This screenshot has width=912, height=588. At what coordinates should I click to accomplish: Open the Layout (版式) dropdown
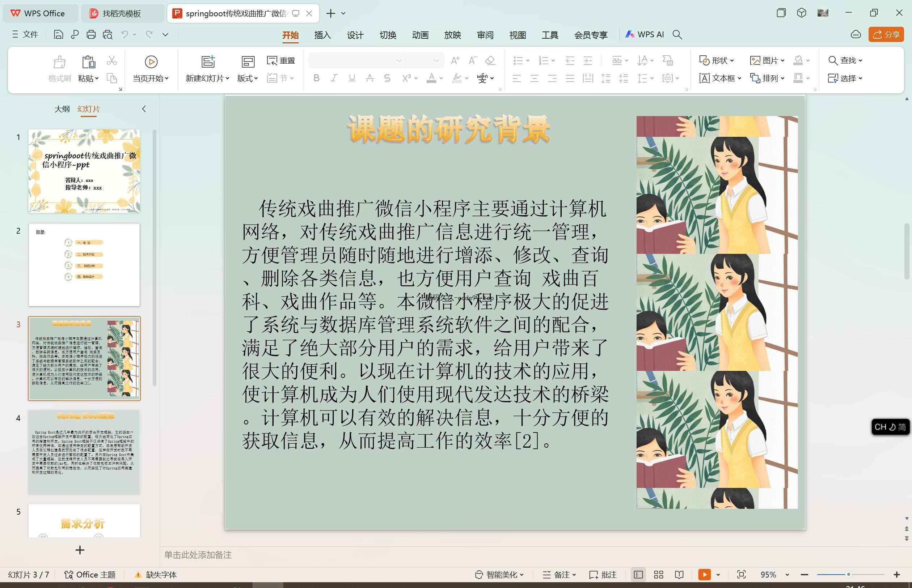click(248, 78)
